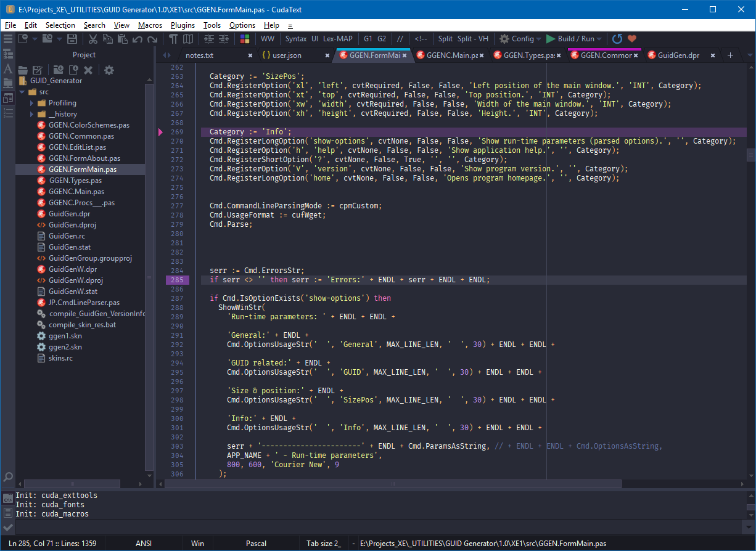Click the colored squares theme icon
756x551 pixels.
pyautogui.click(x=245, y=39)
